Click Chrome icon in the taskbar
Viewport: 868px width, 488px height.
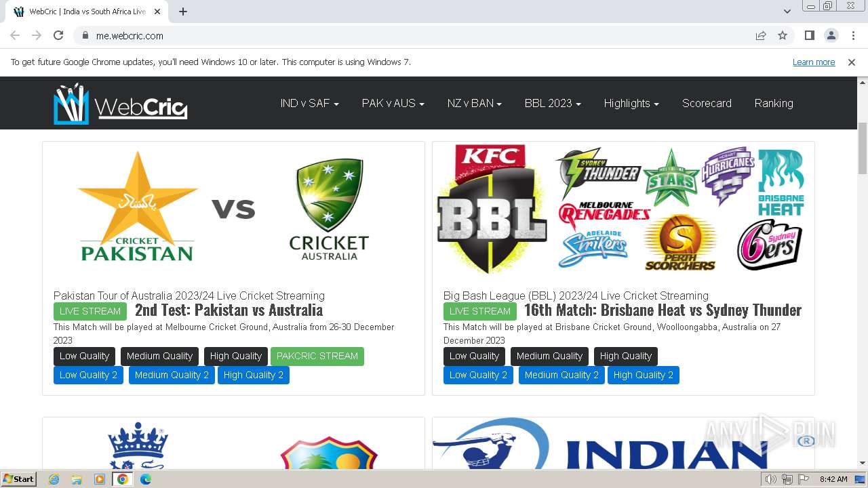123,479
